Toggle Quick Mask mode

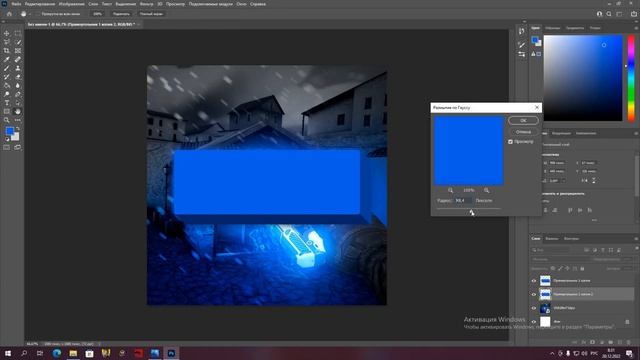pyautogui.click(x=7, y=147)
